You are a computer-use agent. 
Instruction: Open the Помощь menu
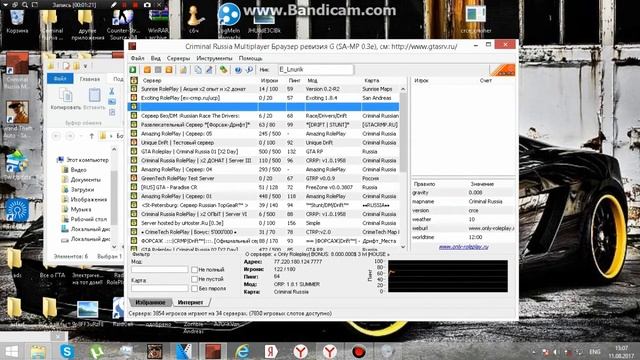pos(251,58)
